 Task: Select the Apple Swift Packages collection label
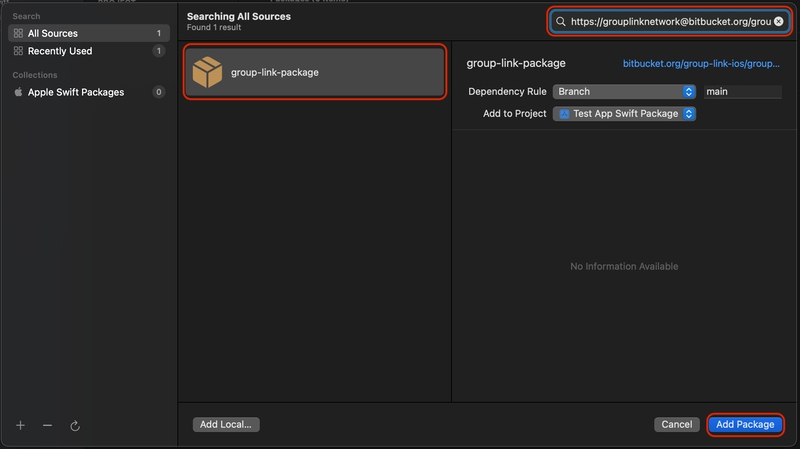[76, 92]
